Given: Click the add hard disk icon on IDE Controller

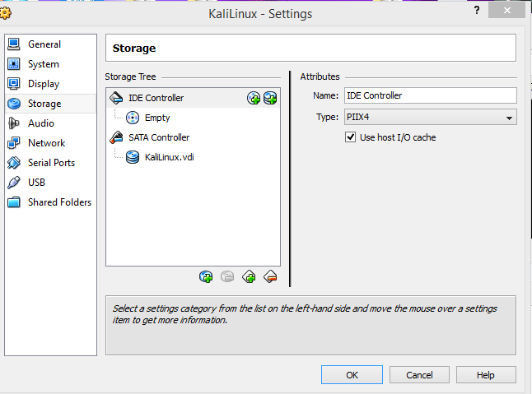Looking at the screenshot, I should pos(270,98).
